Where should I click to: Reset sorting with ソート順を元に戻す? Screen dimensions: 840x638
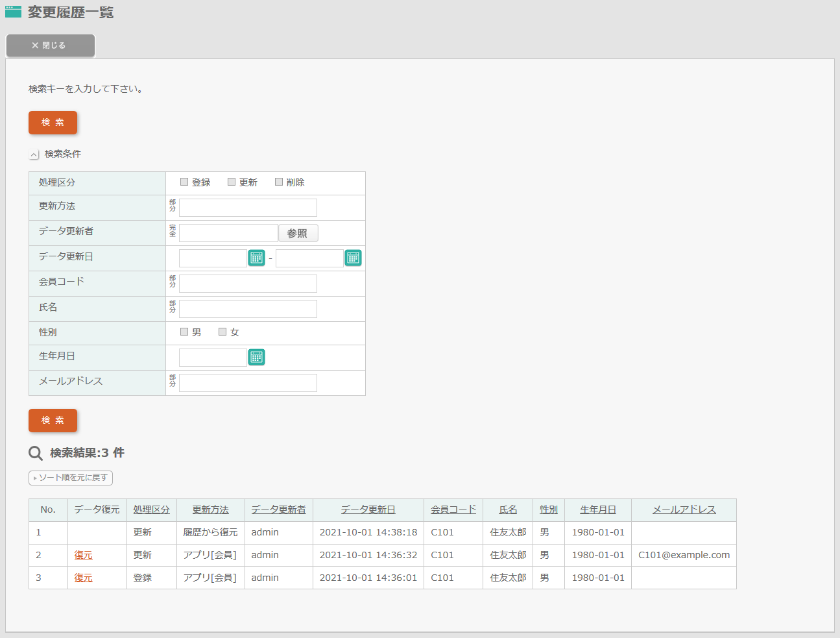coord(71,478)
